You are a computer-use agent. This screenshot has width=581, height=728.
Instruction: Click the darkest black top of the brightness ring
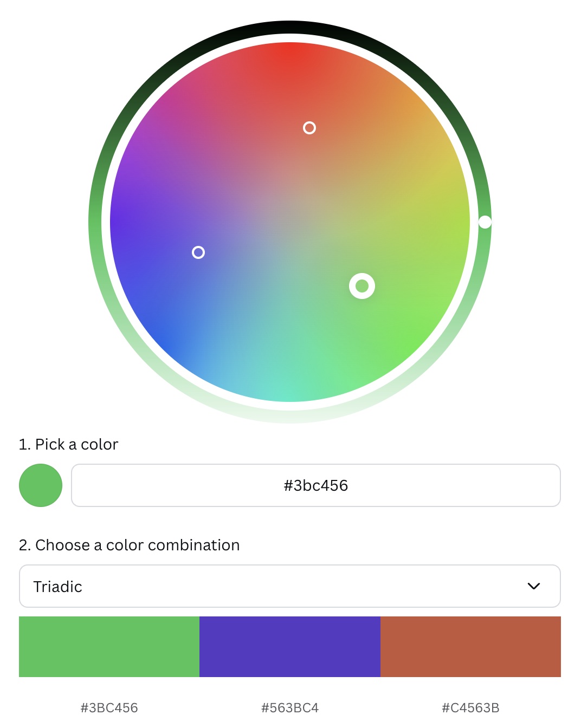290,27
